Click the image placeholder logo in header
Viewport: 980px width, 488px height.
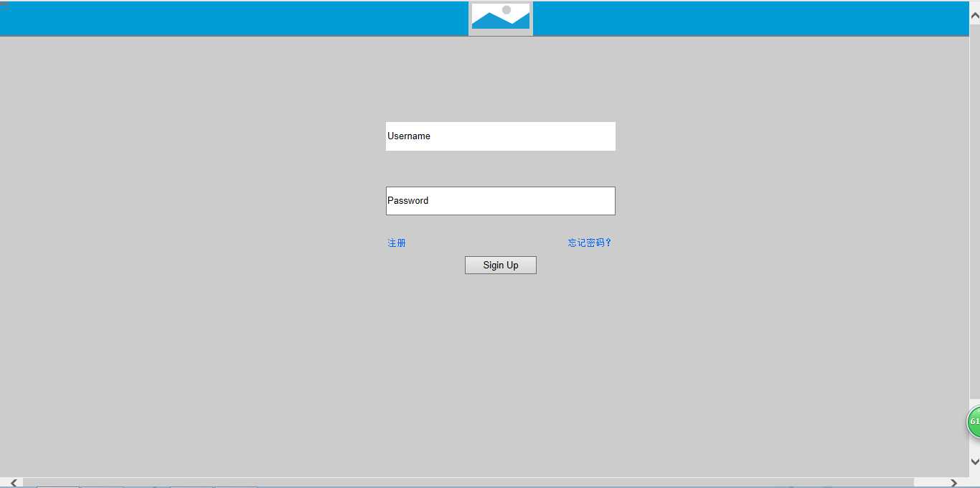tap(501, 18)
